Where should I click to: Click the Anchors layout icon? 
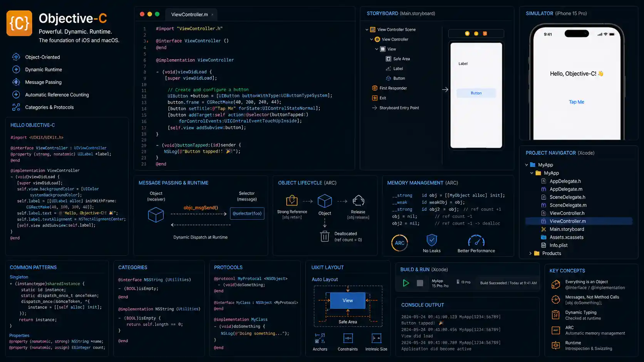coord(320,339)
